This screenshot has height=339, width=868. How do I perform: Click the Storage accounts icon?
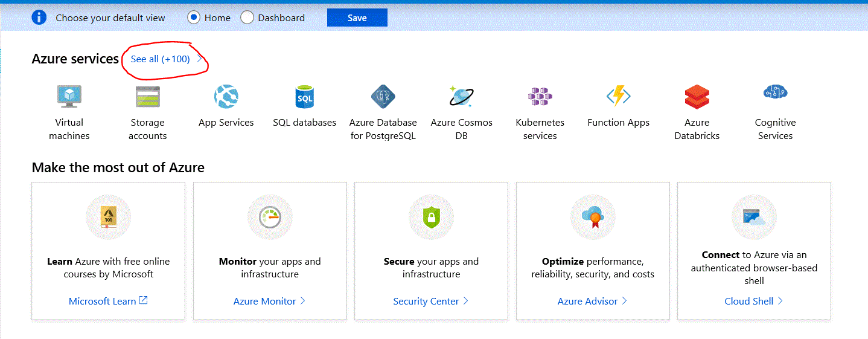[x=147, y=97]
